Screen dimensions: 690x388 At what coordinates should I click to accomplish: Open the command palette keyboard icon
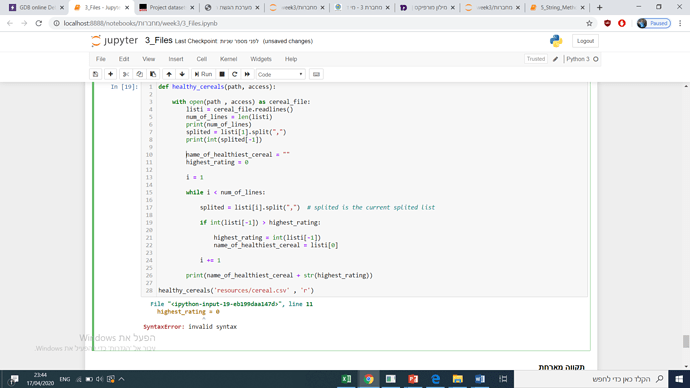tap(316, 74)
